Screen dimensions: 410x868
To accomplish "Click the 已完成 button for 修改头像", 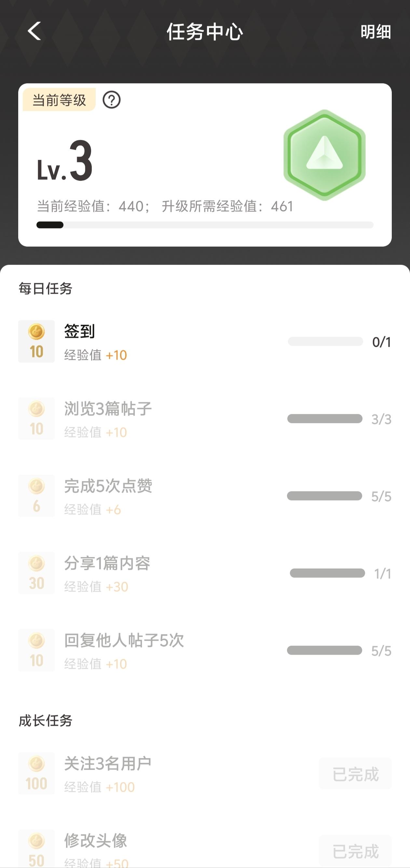I will tap(355, 851).
